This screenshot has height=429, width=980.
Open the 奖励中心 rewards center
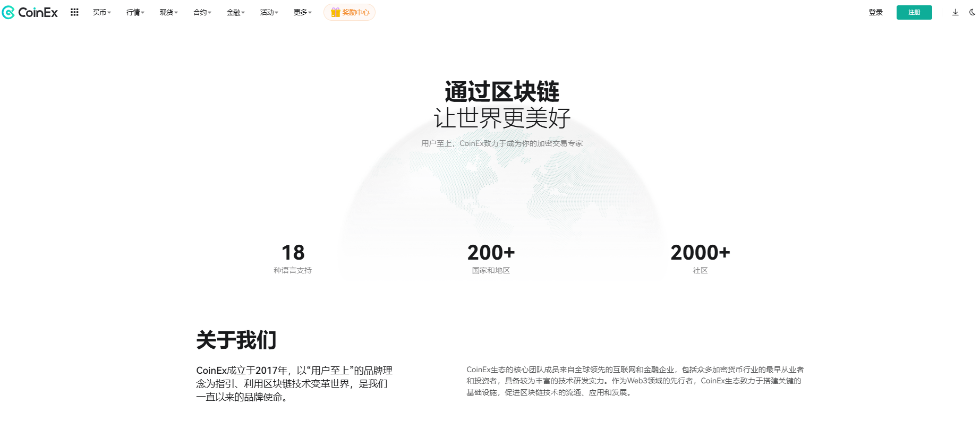click(x=350, y=12)
